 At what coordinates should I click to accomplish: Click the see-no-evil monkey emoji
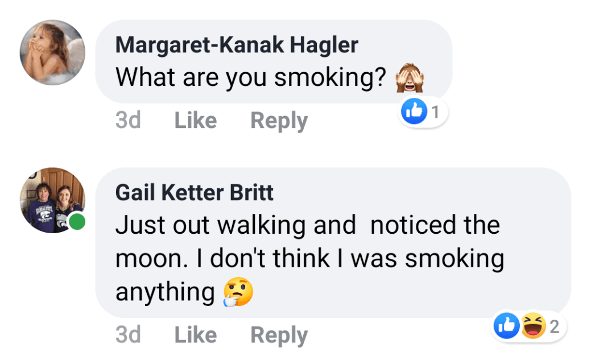410,79
